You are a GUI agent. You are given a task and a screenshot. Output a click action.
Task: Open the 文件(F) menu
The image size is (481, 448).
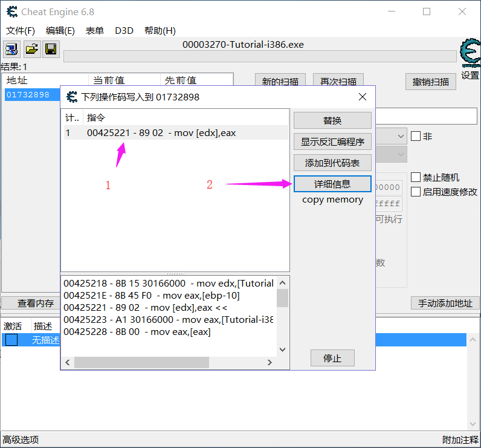point(21,31)
